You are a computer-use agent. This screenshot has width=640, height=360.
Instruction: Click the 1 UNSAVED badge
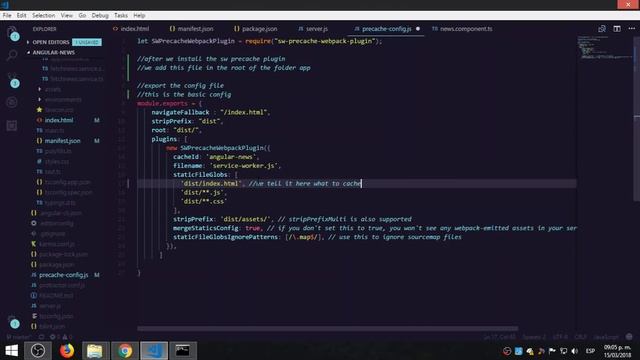[x=87, y=42]
